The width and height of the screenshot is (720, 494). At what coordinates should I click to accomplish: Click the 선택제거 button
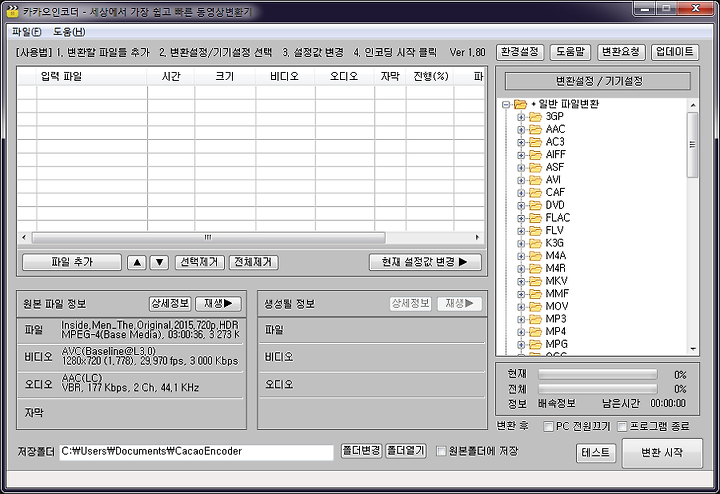(x=199, y=262)
